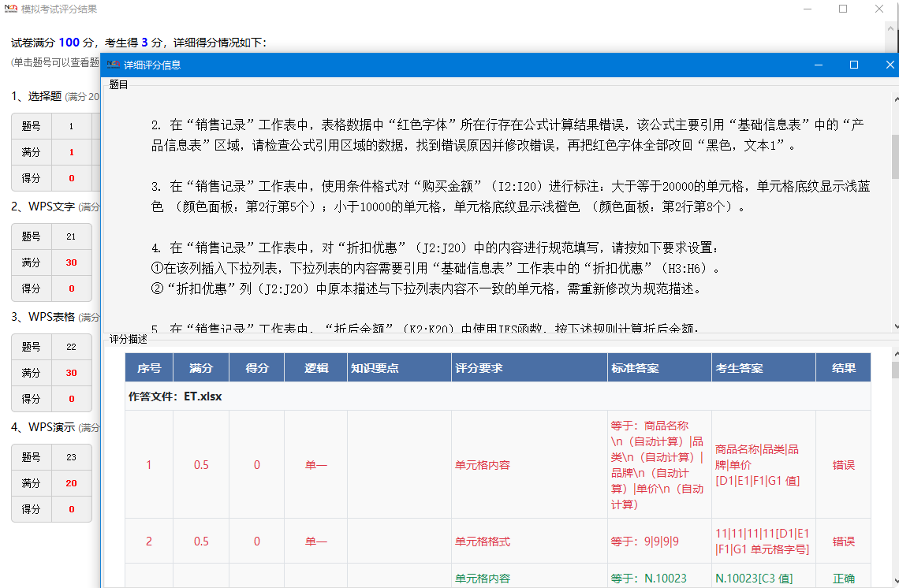The width and height of the screenshot is (899, 588).
Task: Click standard answer 等于: N.10023
Action: tap(648, 579)
